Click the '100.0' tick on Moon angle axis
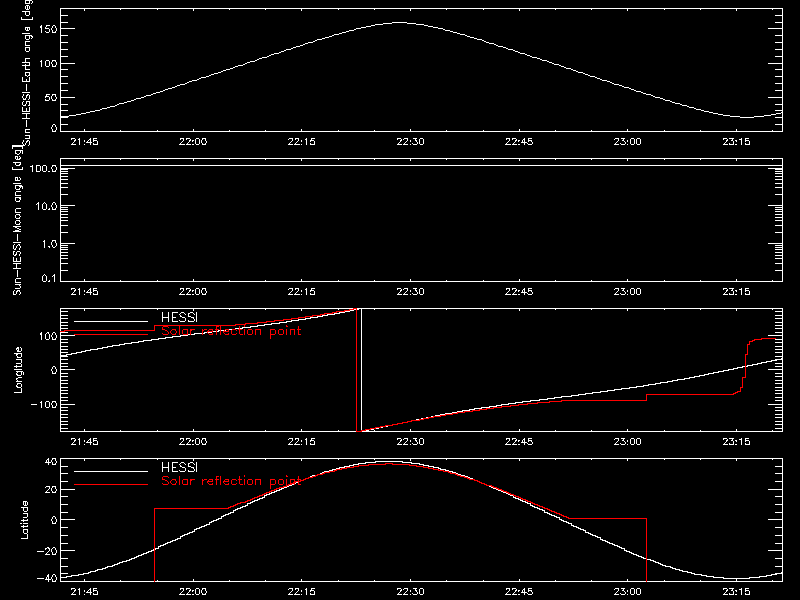 (x=43, y=169)
